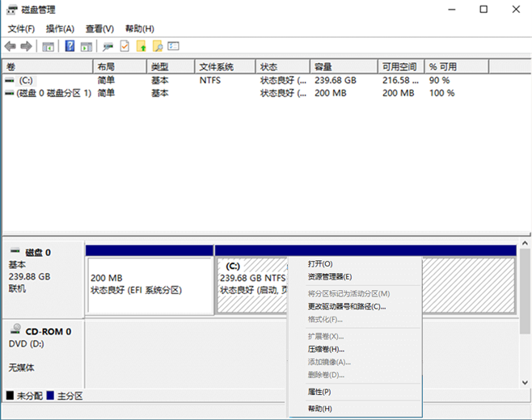
Task: Choose 压缩卷(H) from context menu
Action: click(x=326, y=349)
